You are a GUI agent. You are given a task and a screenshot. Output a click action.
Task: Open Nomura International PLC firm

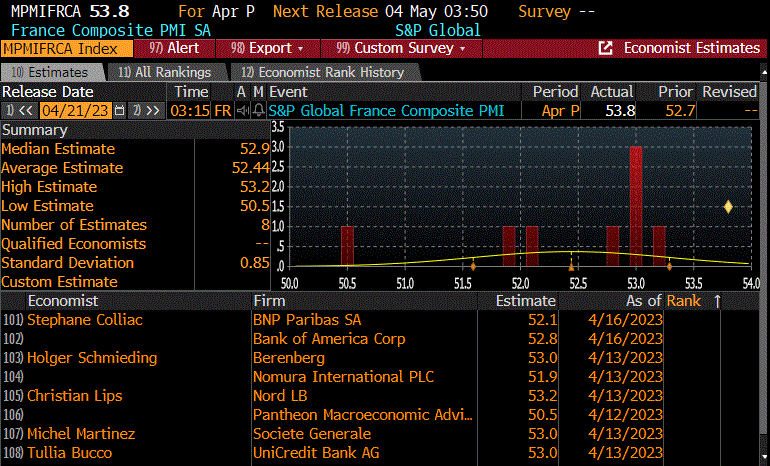[x=343, y=377]
